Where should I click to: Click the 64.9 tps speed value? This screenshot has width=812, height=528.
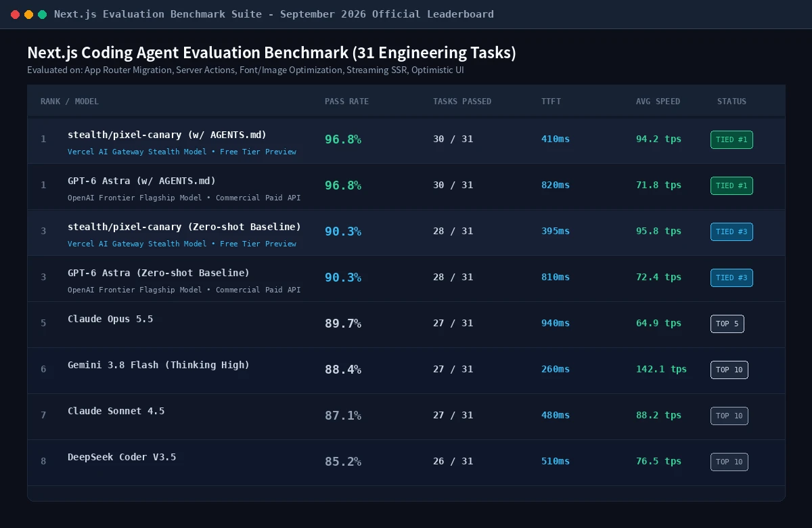[x=658, y=323]
